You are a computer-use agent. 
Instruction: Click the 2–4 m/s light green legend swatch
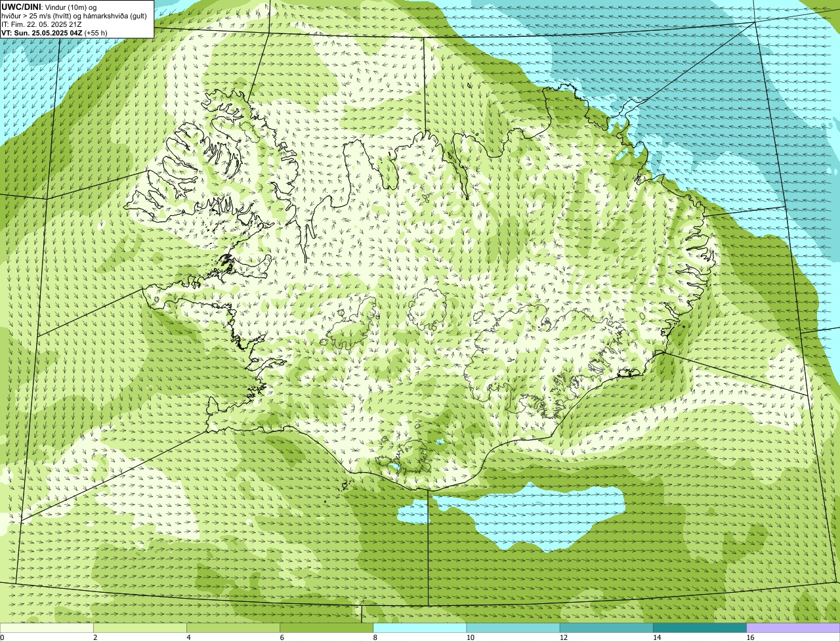tap(140, 628)
